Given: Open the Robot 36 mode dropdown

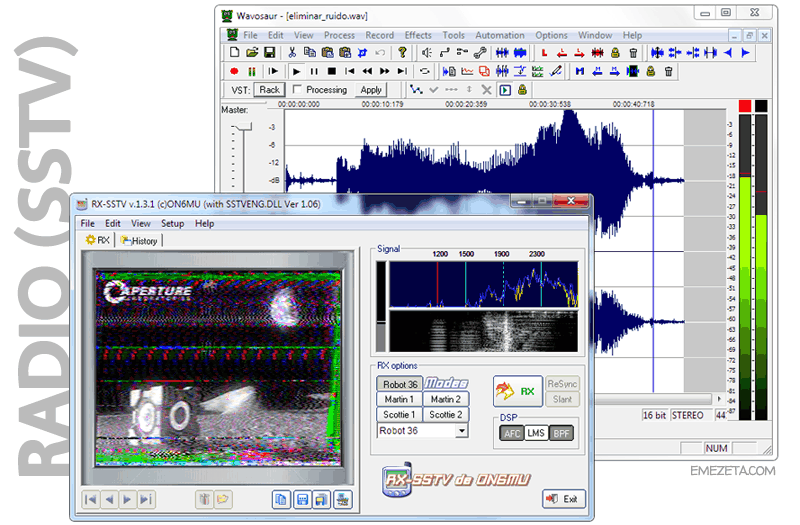Looking at the screenshot, I should (462, 431).
